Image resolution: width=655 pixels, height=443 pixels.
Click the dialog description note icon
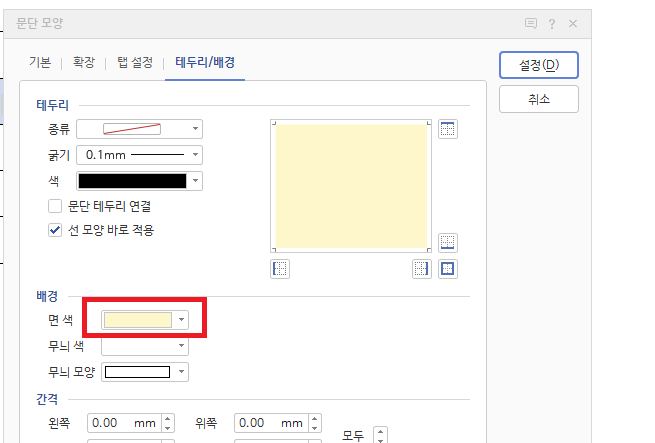[x=530, y=23]
